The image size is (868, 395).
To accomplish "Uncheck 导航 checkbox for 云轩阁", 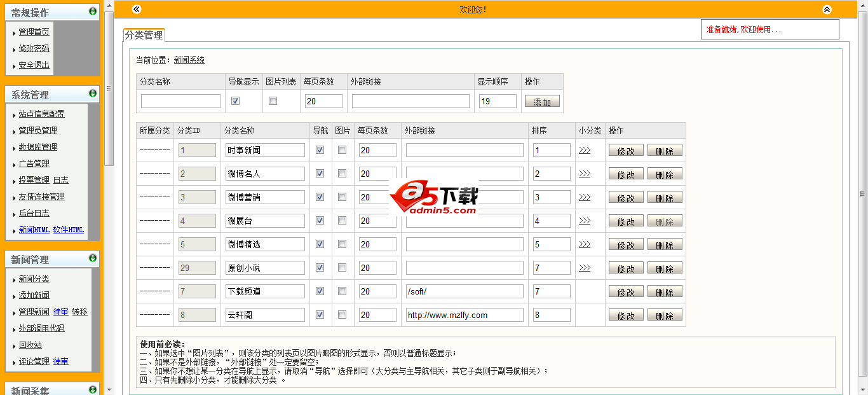I will (320, 315).
